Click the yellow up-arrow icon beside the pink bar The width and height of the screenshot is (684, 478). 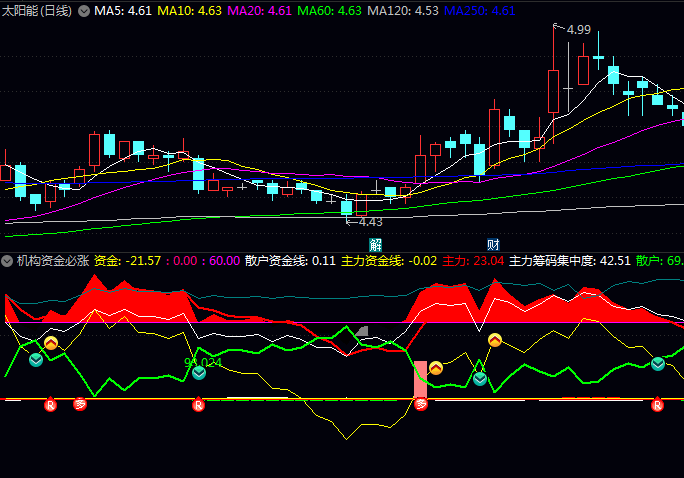click(x=436, y=368)
